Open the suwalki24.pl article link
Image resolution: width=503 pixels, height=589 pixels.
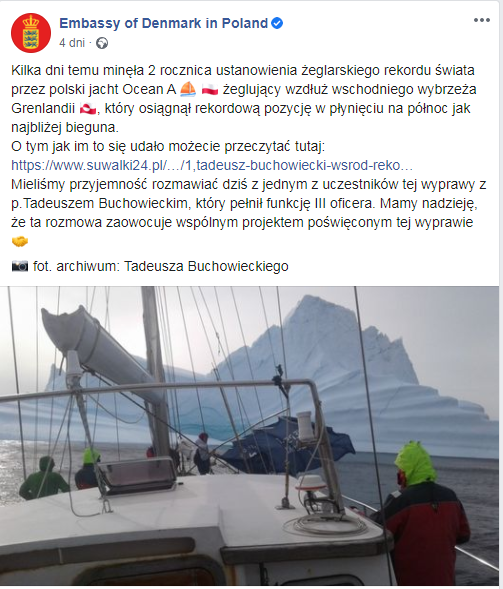coord(212,165)
